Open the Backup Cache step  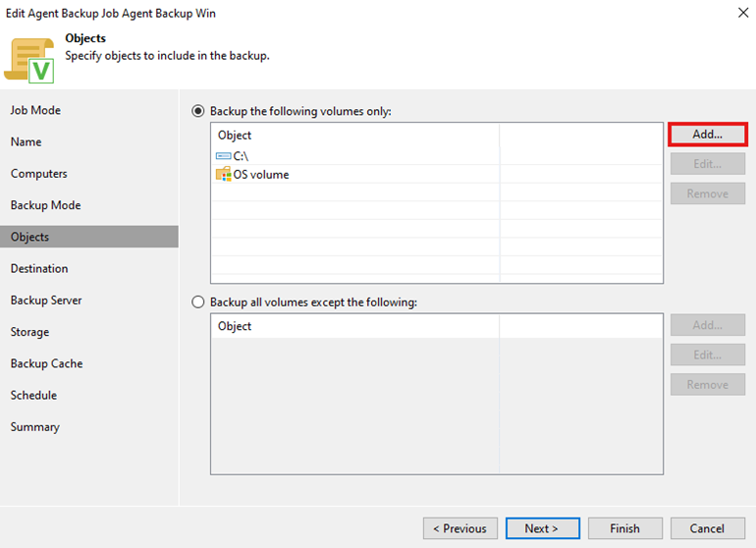[46, 363]
